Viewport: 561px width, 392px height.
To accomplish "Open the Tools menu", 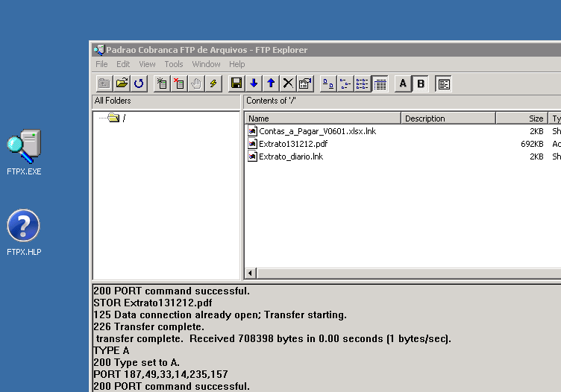I will click(x=174, y=64).
